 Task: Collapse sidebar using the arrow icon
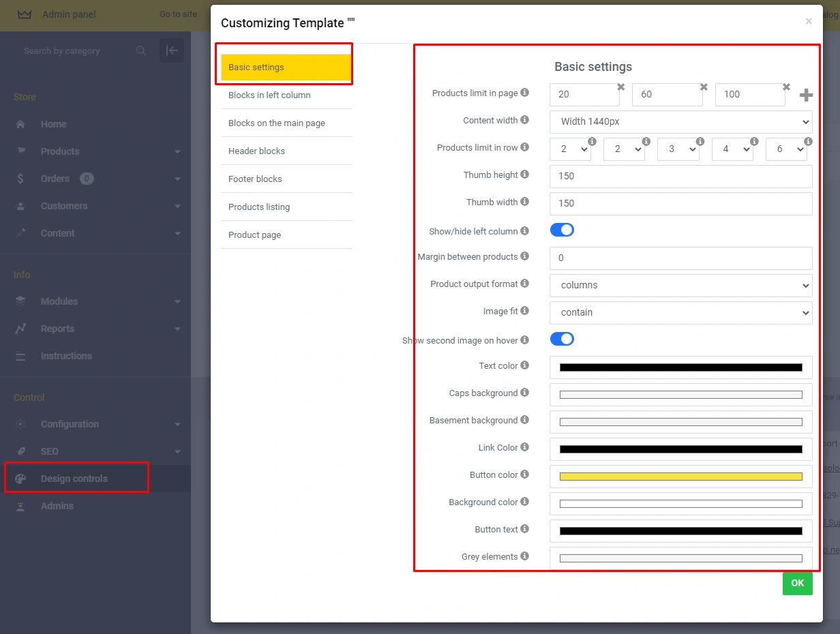[172, 50]
